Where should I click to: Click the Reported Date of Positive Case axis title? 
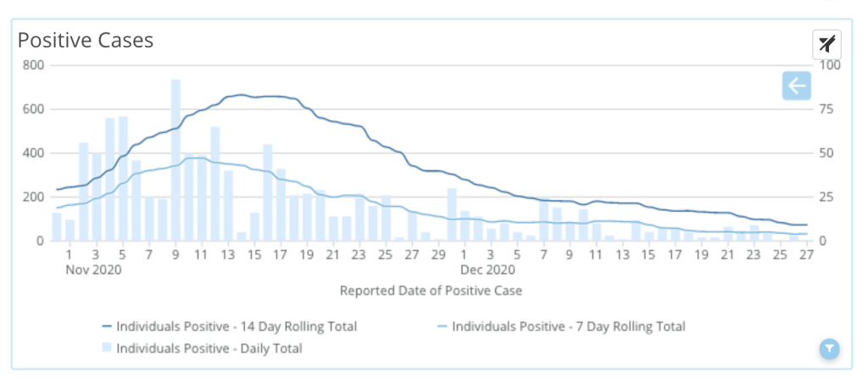point(431,291)
